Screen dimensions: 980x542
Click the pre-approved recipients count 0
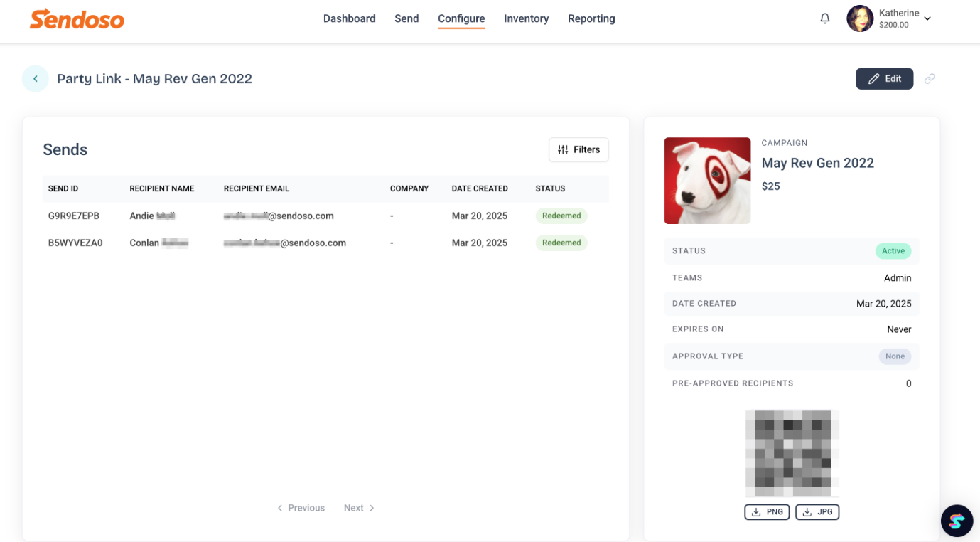pos(909,383)
